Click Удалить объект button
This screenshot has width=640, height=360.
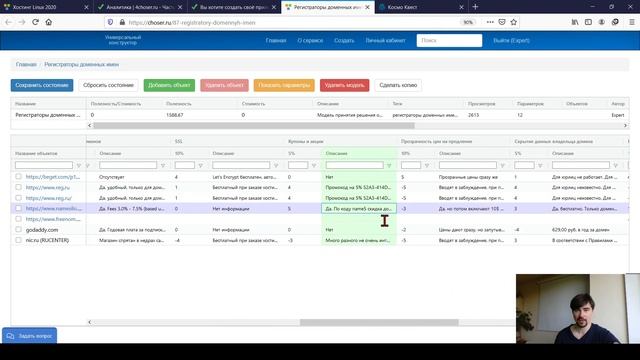click(x=224, y=85)
